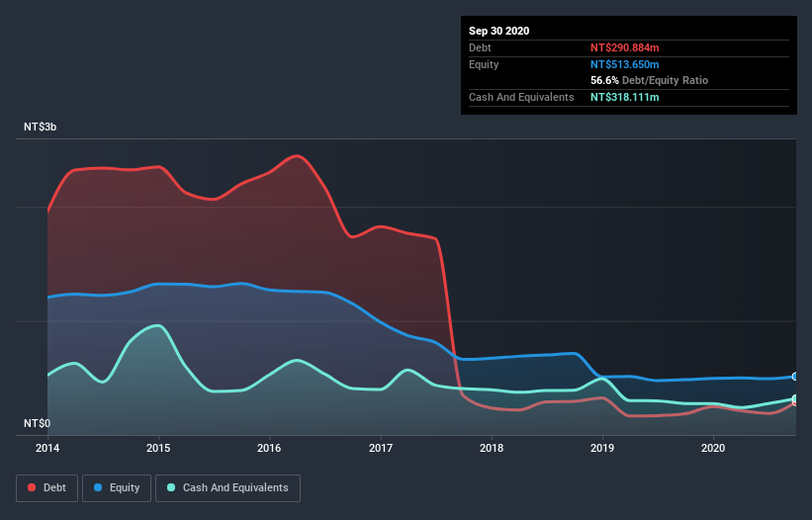Click the red Debt legend dot
The image size is (812, 520).
[32, 487]
